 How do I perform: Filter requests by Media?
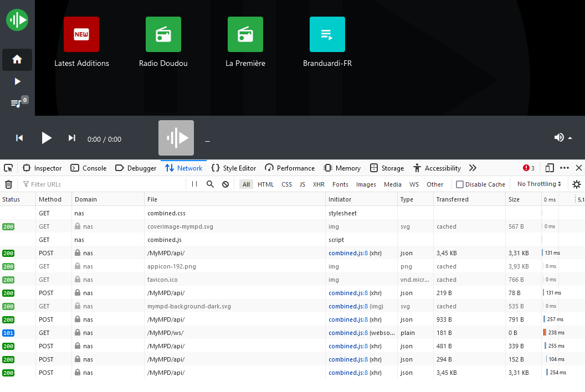point(392,184)
